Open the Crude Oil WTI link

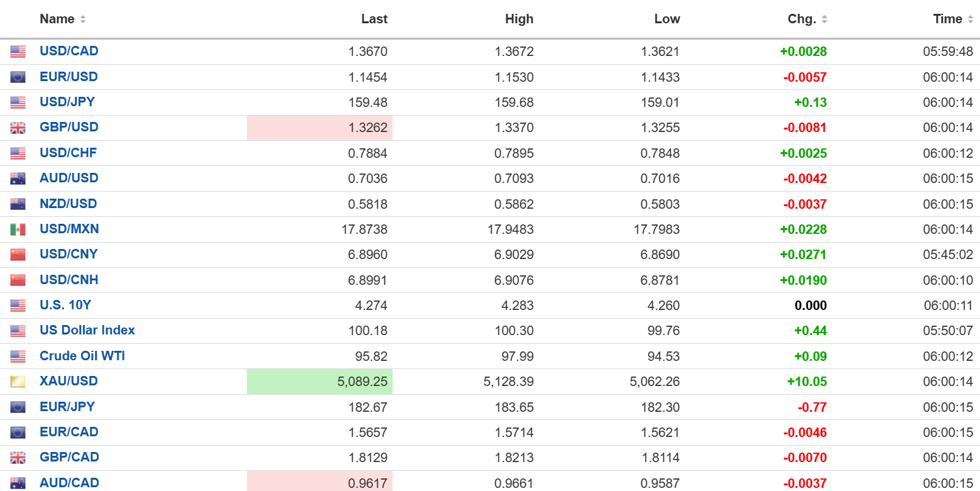[x=82, y=356]
